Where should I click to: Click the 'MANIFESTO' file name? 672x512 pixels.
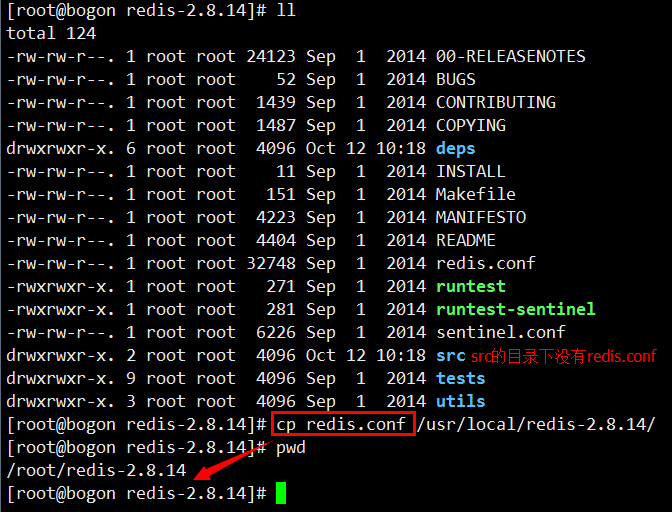pyautogui.click(x=481, y=217)
